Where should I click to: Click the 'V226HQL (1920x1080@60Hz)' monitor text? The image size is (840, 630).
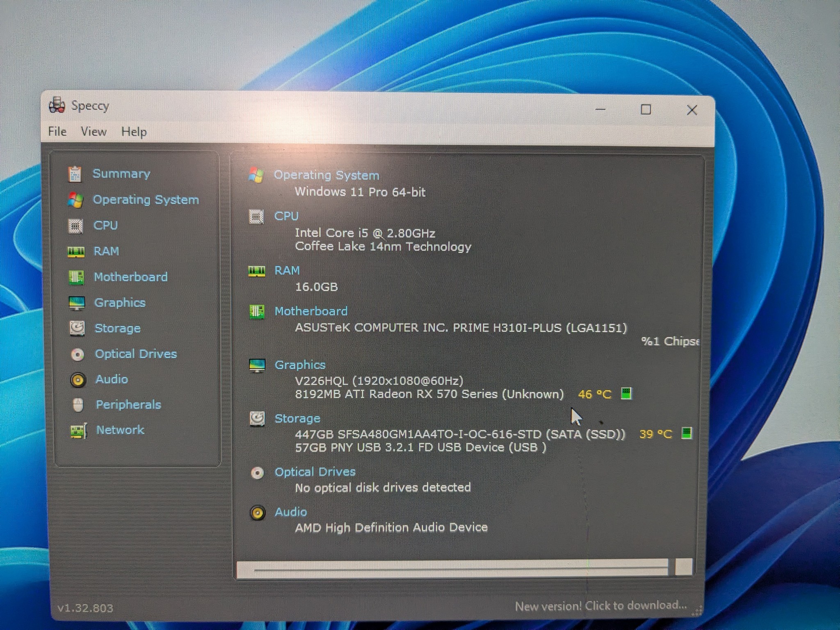379,381
